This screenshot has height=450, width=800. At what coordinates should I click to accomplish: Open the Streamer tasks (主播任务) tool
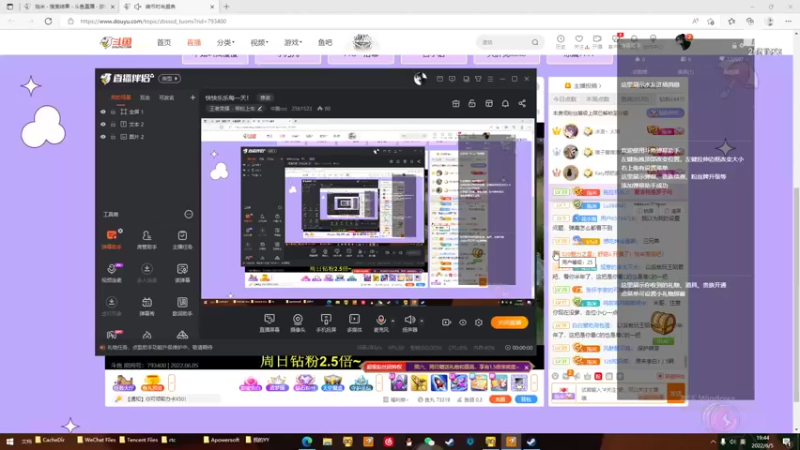(182, 239)
